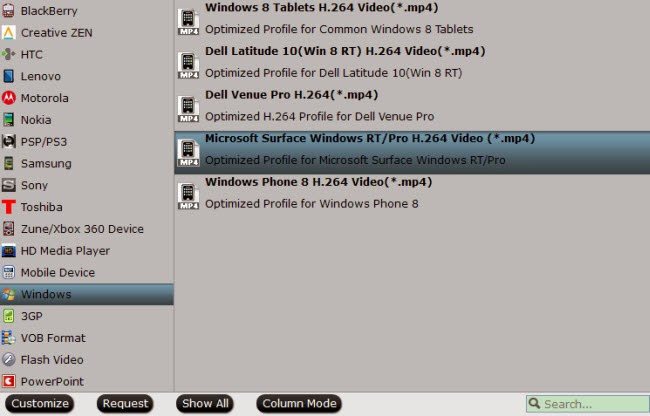Click the 3GP category icon
Viewport: 650px width, 416px height.
pyautogui.click(x=8, y=316)
